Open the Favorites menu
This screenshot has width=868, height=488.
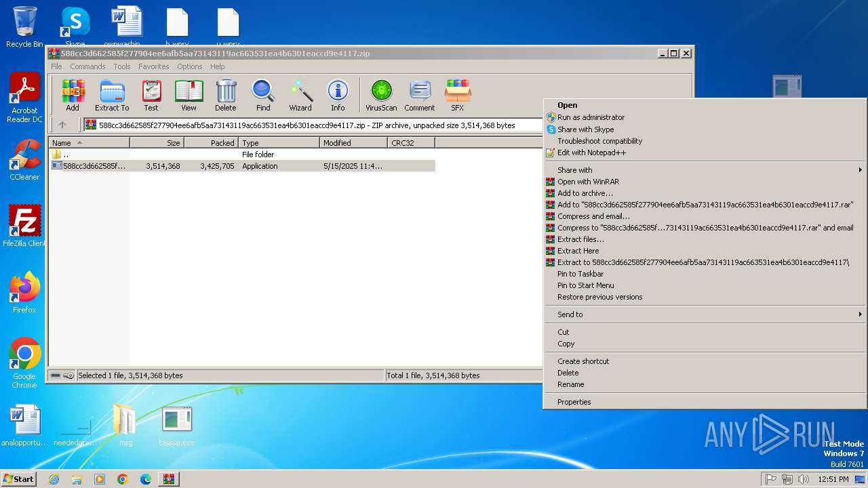[154, 66]
